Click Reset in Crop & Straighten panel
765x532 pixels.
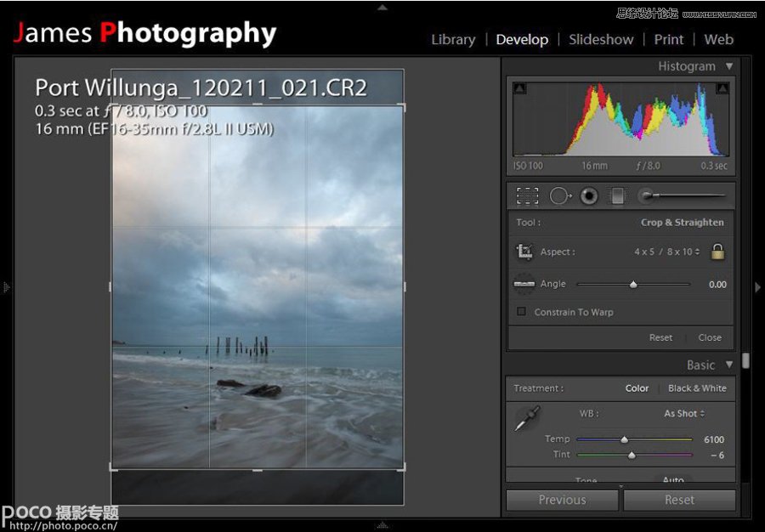click(660, 337)
